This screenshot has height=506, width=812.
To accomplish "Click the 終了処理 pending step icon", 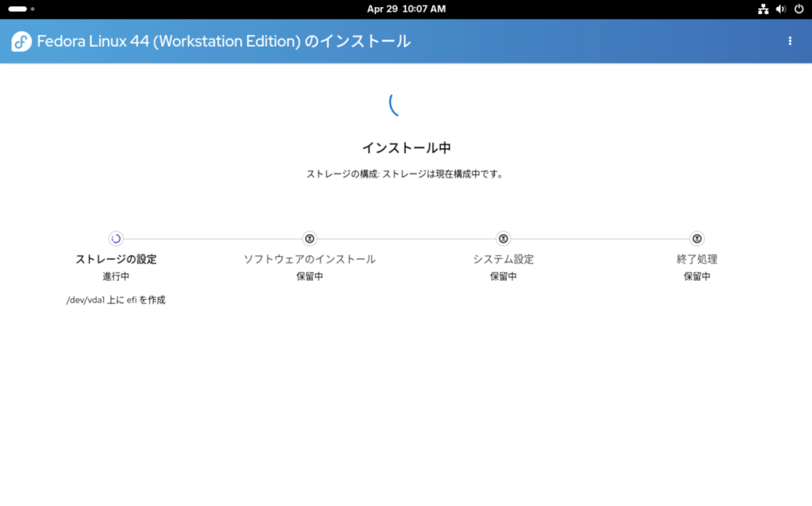I will [x=697, y=239].
